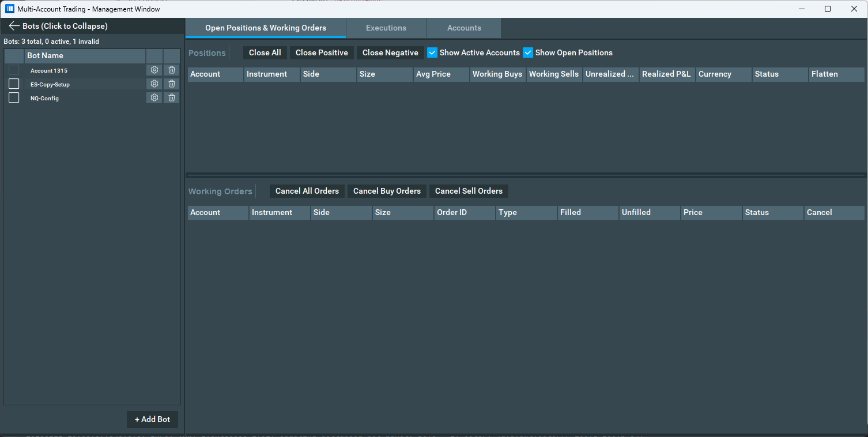Delete the Account 1315 bot
Screen dimensions: 868x437
point(171,70)
